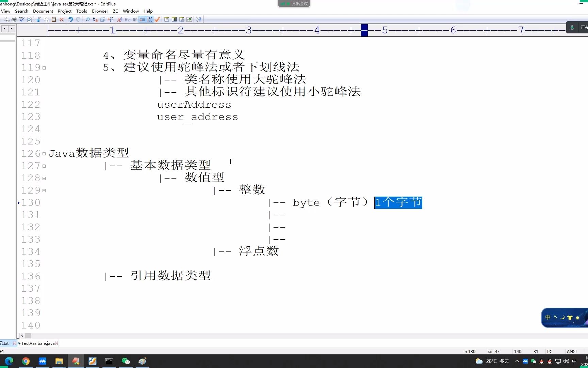Open Microsoft Edge from the taskbar
This screenshot has width=588, height=368.
coord(9,361)
